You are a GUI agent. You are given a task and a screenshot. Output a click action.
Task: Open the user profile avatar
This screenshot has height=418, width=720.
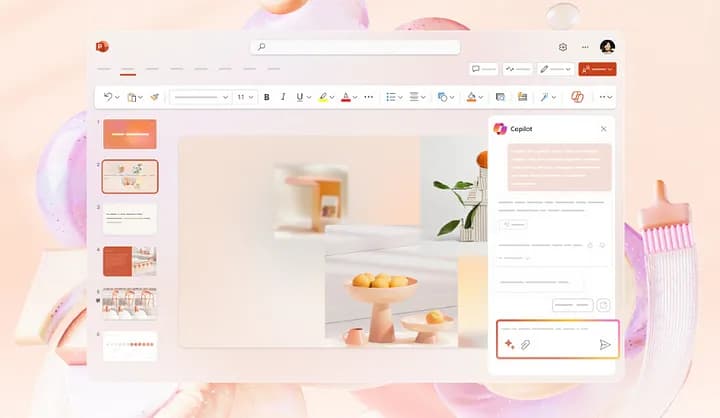coord(607,46)
